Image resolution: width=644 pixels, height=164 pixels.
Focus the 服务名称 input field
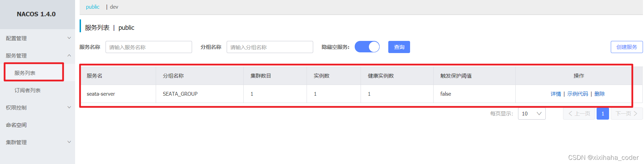[x=149, y=47]
